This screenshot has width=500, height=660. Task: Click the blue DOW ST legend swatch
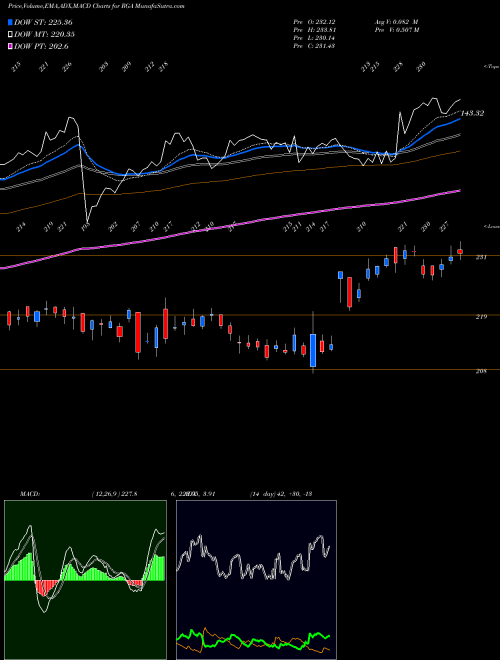[x=11, y=22]
